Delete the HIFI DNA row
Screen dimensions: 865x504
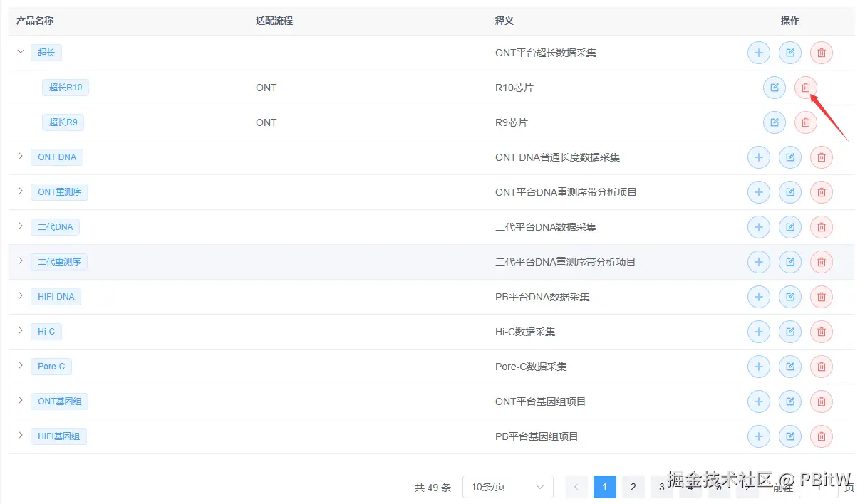[x=822, y=297]
